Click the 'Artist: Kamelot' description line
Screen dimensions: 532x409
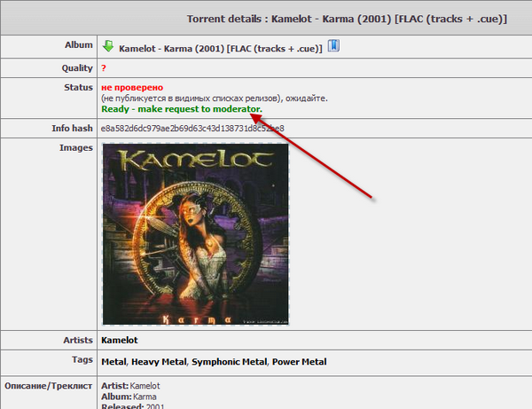click(130, 386)
